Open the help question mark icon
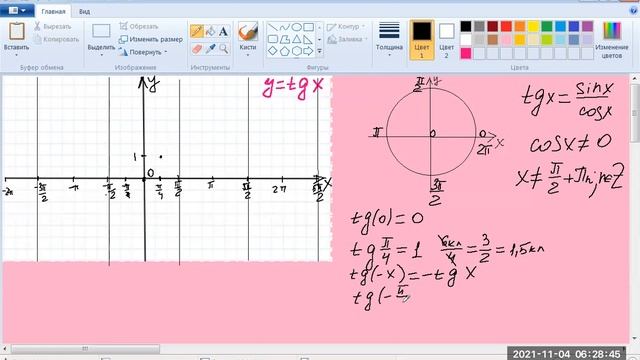This screenshot has height=360, width=640. point(633,11)
